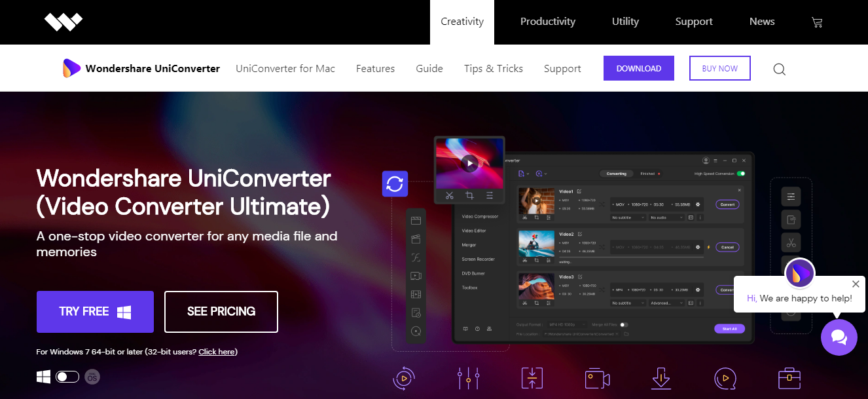Close the chat greeting popup
Screen dimensions: 868x399
(x=856, y=284)
